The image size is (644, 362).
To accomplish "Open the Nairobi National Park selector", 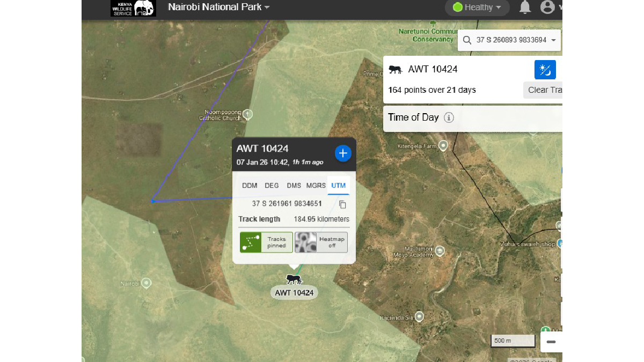I will pyautogui.click(x=217, y=8).
